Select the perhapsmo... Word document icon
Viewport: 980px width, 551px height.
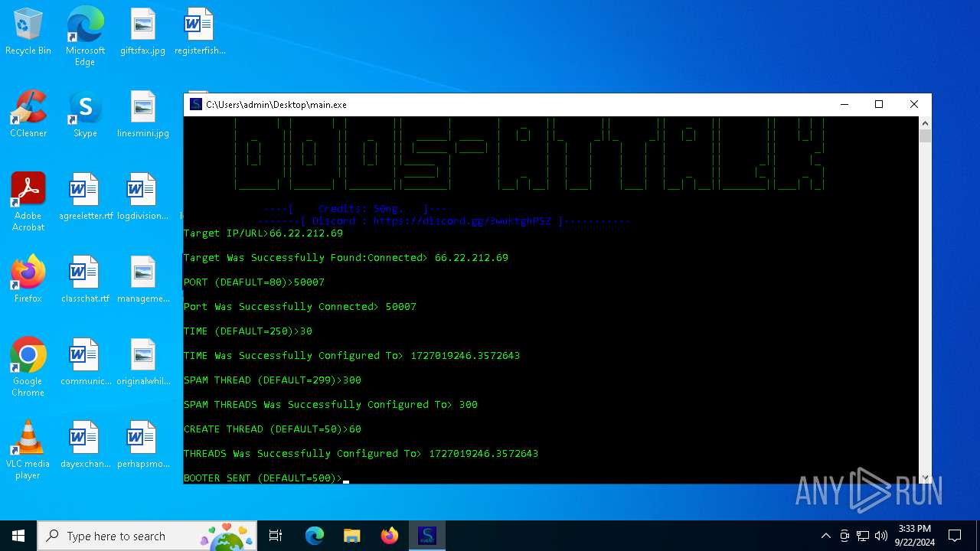[x=142, y=445]
